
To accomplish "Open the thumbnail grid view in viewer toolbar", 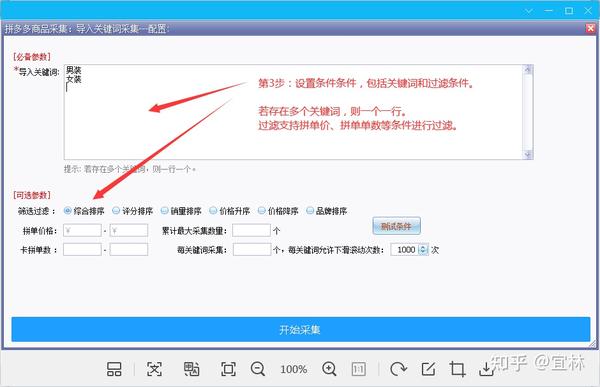I will tap(114, 369).
